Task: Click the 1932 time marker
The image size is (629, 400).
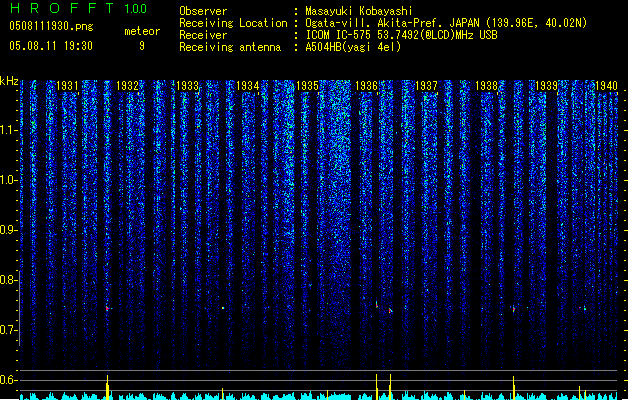Action: [x=127, y=86]
